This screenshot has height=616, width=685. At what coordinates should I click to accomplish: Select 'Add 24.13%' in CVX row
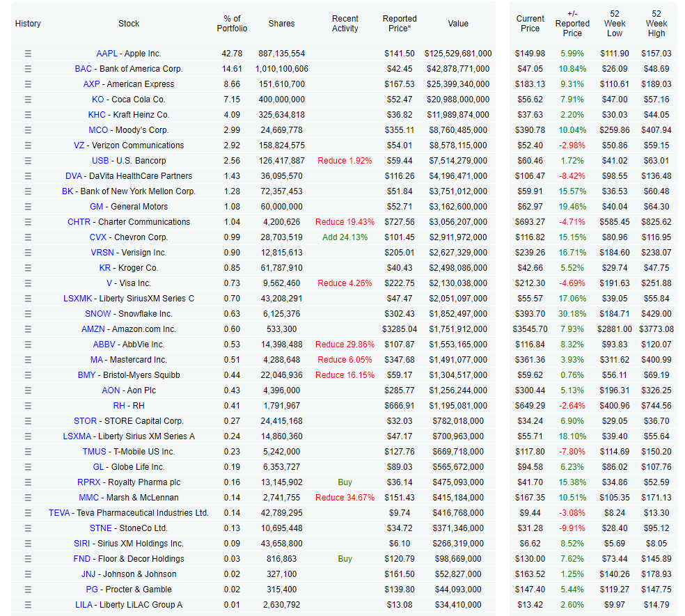(x=345, y=237)
